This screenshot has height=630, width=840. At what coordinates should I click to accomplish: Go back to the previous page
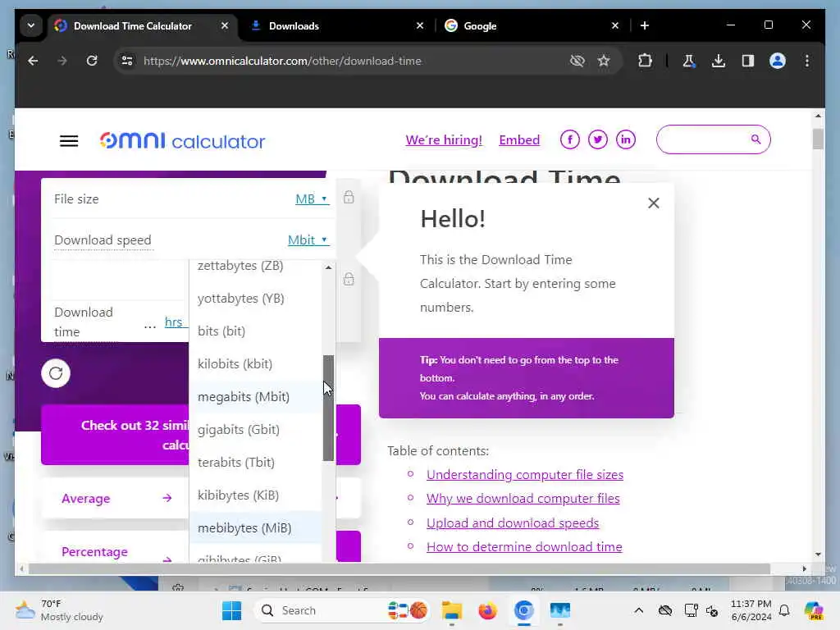33,61
